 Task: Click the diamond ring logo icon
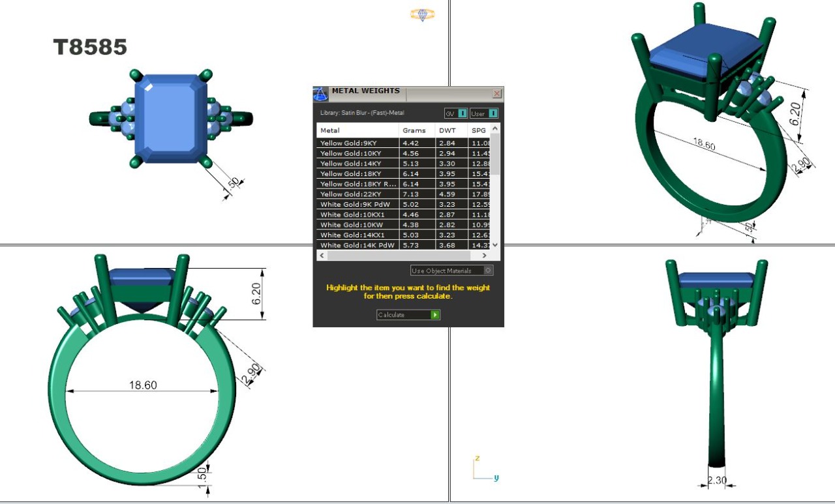click(422, 14)
